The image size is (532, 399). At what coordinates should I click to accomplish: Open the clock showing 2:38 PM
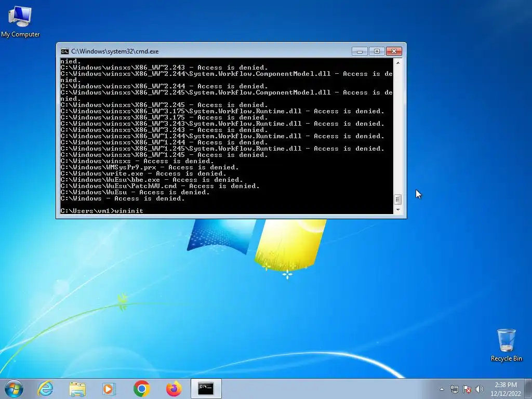(506, 389)
